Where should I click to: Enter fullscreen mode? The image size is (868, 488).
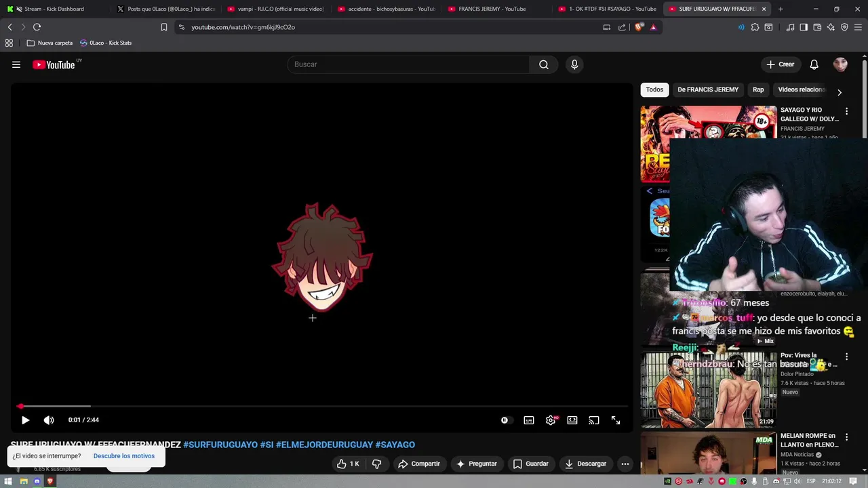(616, 420)
